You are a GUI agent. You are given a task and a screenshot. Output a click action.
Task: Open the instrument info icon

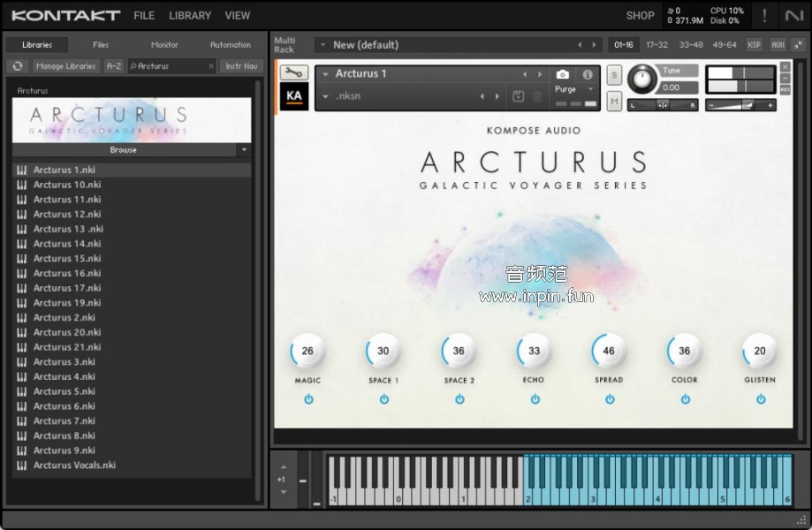tap(588, 75)
